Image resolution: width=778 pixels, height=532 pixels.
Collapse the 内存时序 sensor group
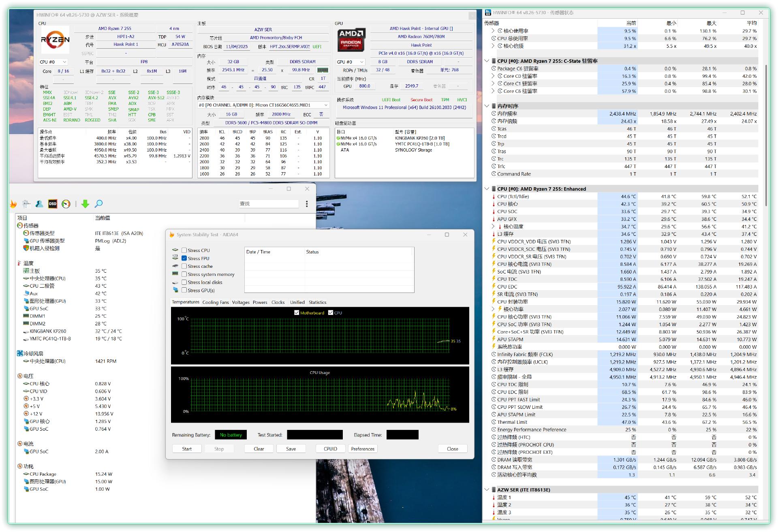(x=487, y=106)
